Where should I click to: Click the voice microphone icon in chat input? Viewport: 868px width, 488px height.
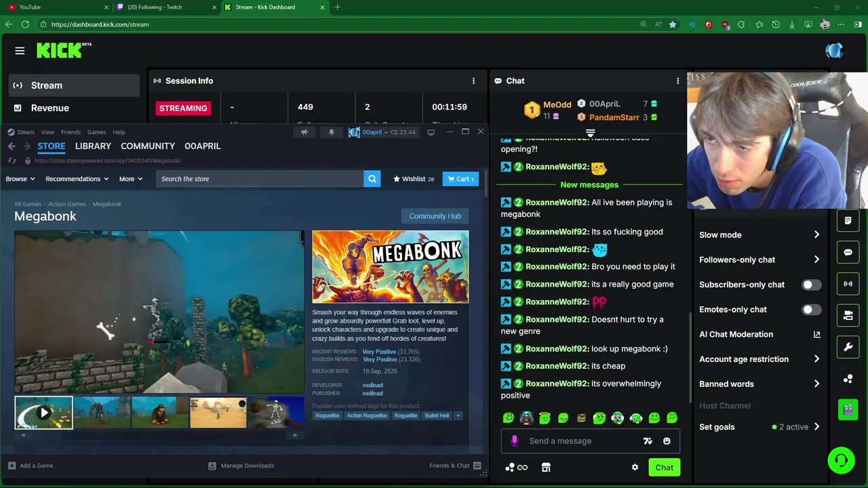(514, 441)
